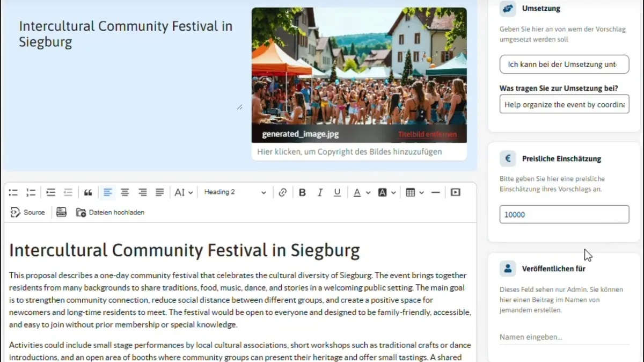The height and width of the screenshot is (362, 644).
Task: Open the font color picker
Action: (362, 192)
